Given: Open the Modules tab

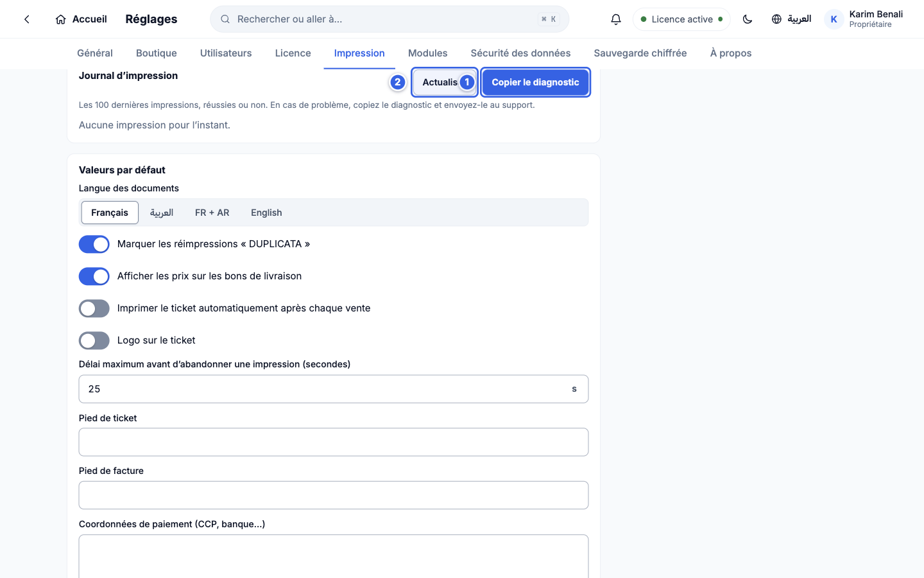Looking at the screenshot, I should pos(428,53).
